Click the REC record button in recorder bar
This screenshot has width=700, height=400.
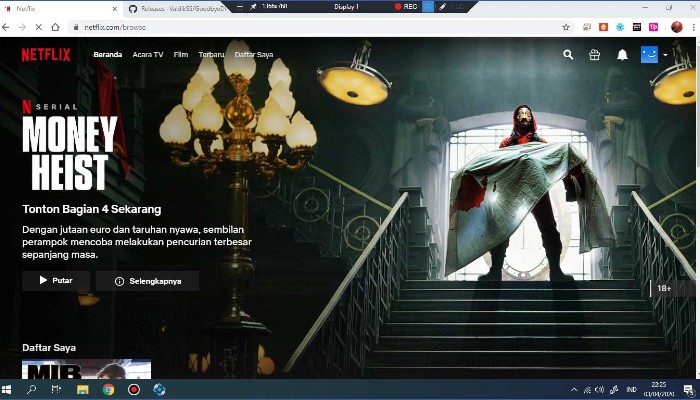406,7
